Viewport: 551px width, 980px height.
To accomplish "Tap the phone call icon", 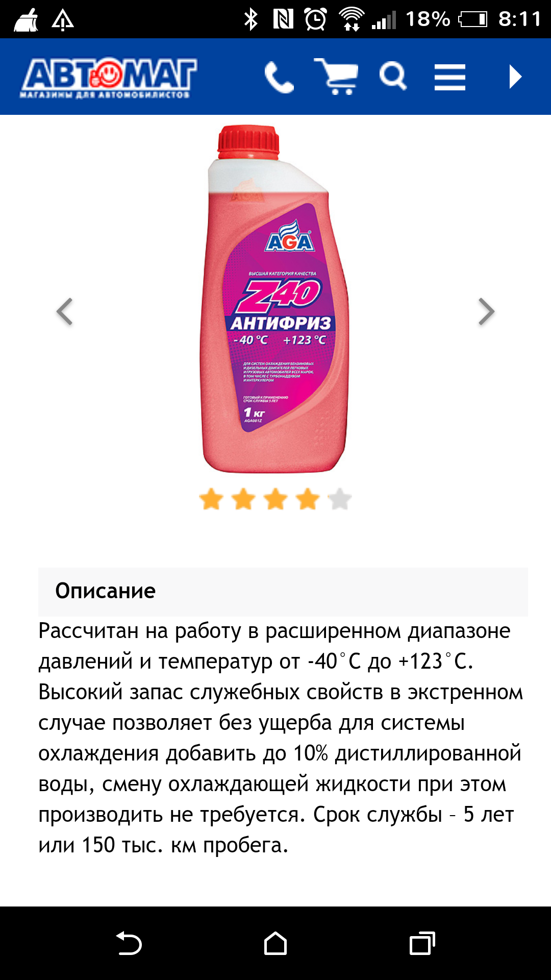I will pos(280,78).
